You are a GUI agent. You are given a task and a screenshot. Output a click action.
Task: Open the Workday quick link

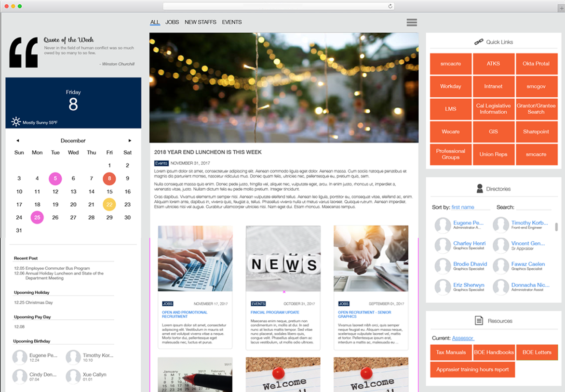pos(451,86)
